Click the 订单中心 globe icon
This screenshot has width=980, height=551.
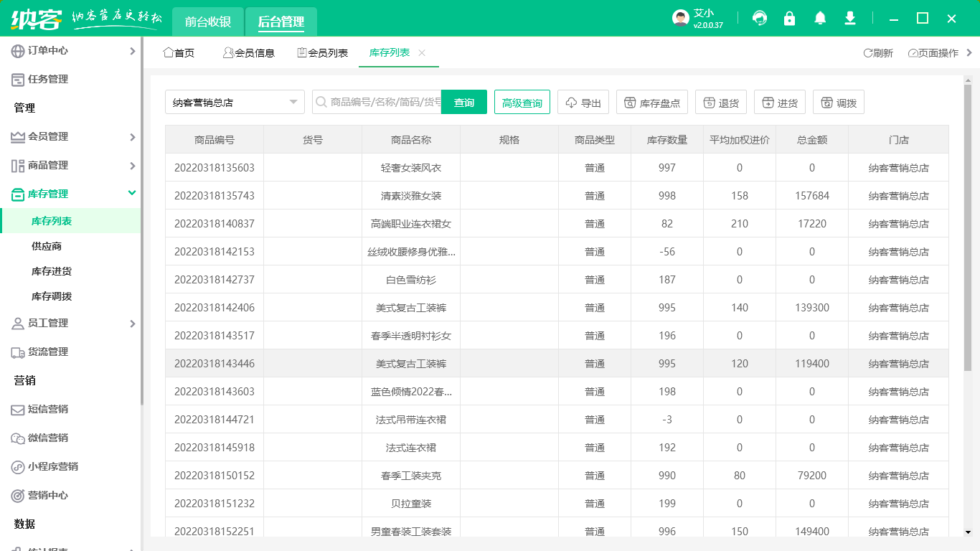18,51
